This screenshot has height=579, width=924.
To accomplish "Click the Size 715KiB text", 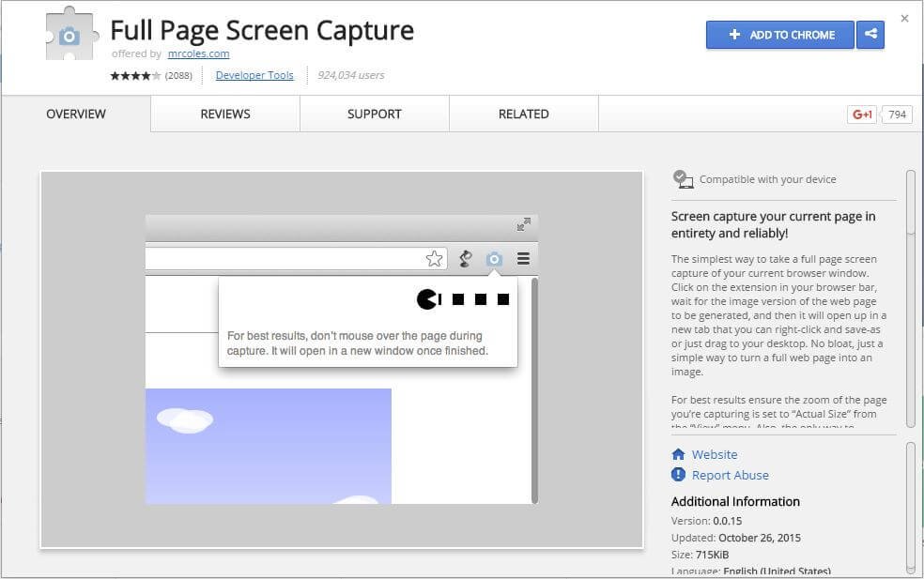I will point(700,555).
